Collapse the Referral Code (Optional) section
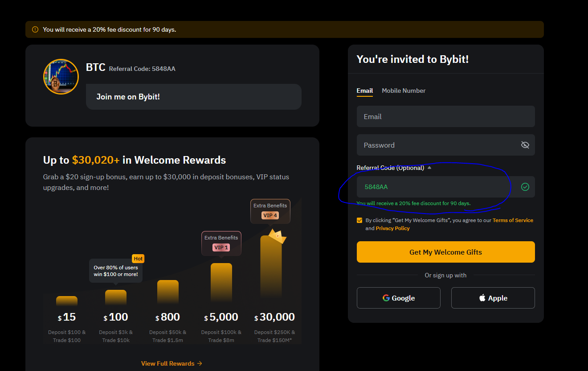The width and height of the screenshot is (588, 371). [x=429, y=168]
